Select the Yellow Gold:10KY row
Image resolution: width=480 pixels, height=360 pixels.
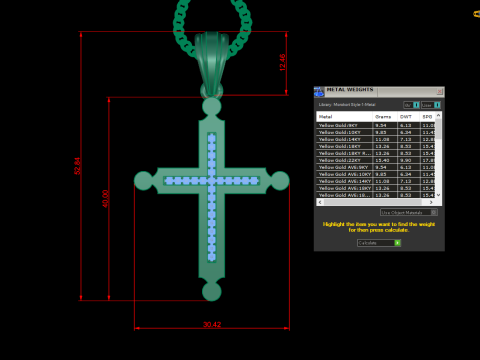pos(376,132)
